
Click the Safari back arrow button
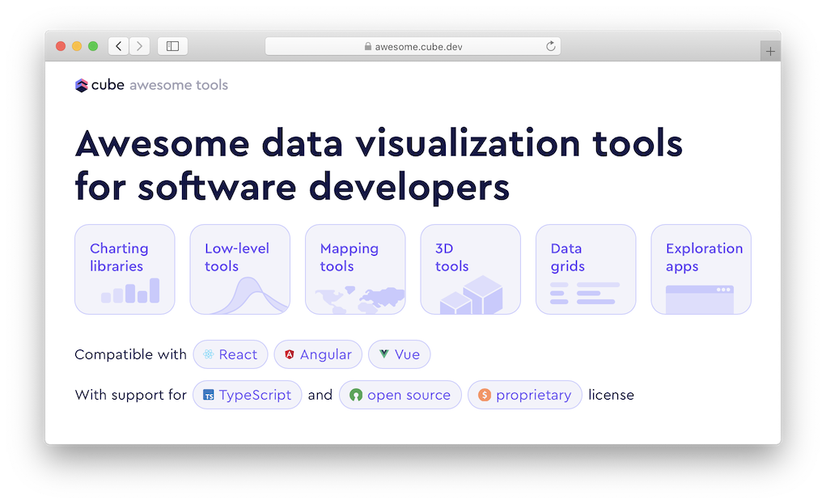(x=119, y=46)
